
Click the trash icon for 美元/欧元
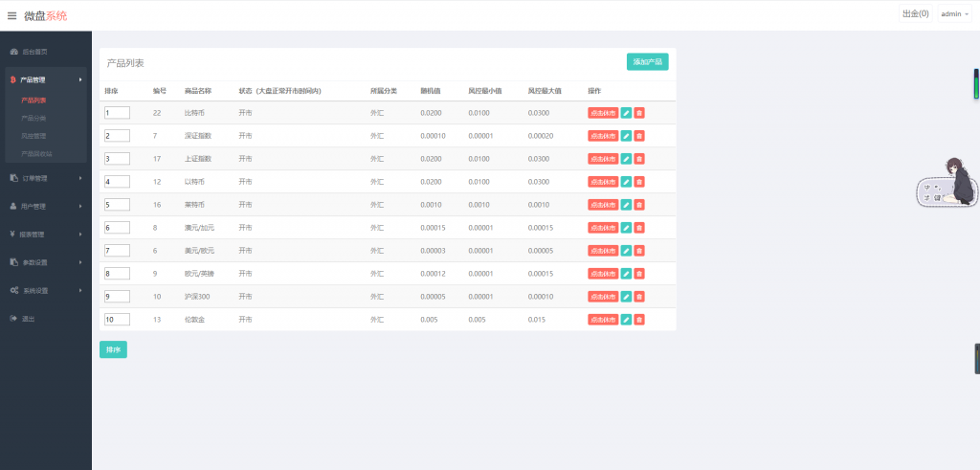pyautogui.click(x=639, y=251)
